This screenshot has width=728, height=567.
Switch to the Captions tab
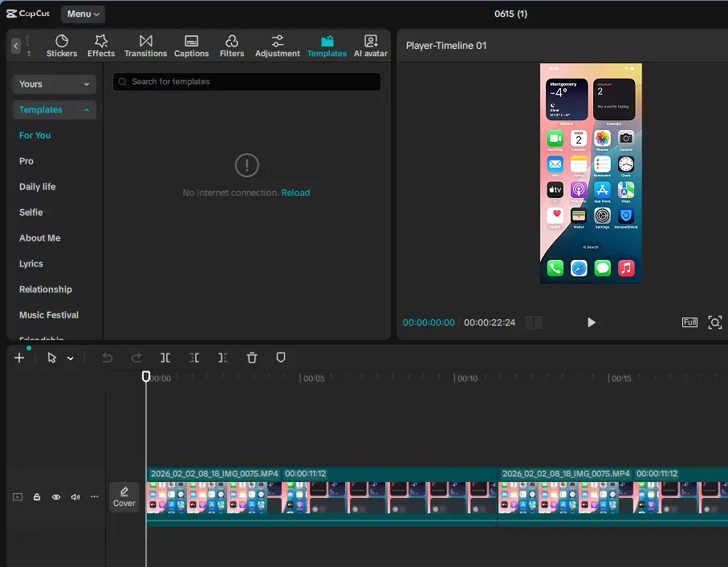coord(191,46)
